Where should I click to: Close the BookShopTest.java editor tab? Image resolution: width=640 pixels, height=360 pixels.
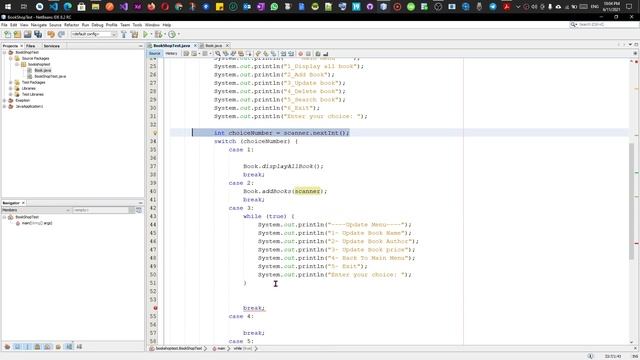pos(195,46)
